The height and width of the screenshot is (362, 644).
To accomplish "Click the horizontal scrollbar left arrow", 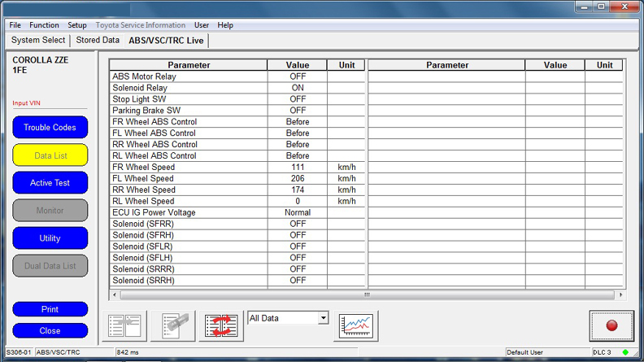I will click(x=114, y=294).
